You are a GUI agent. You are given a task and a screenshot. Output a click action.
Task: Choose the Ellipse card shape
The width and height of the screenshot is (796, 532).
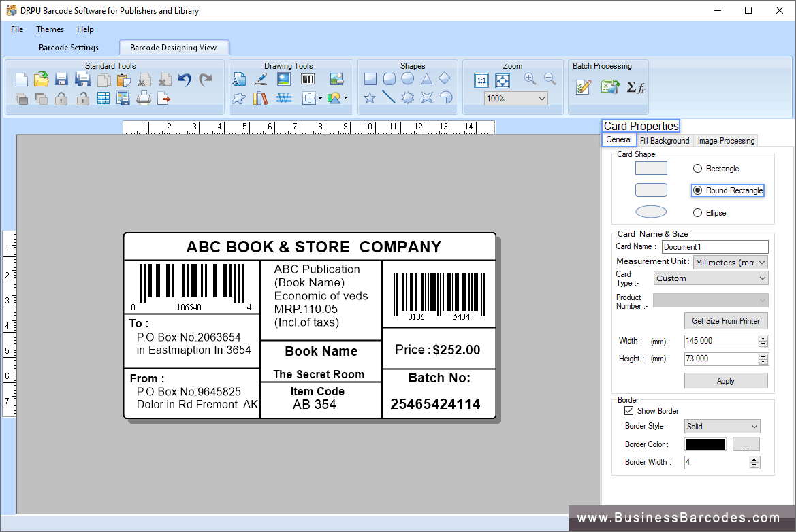pyautogui.click(x=697, y=212)
